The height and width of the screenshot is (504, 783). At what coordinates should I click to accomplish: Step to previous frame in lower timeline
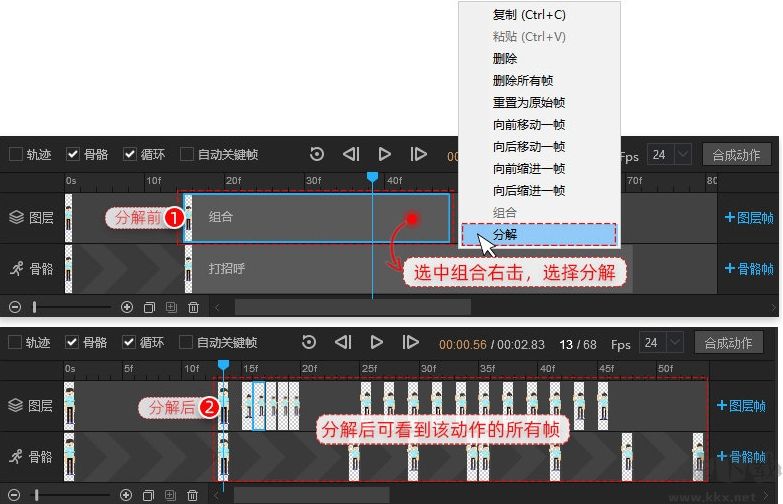343,342
